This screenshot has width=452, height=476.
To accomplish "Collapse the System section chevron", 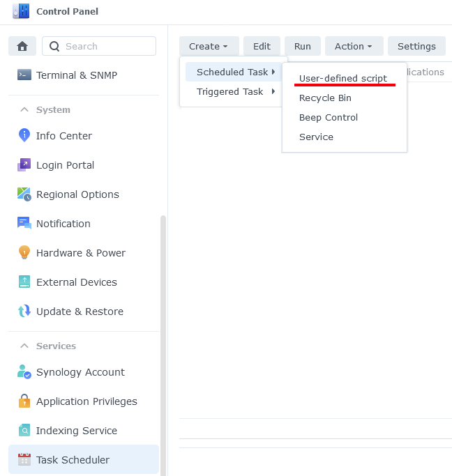I will point(24,110).
